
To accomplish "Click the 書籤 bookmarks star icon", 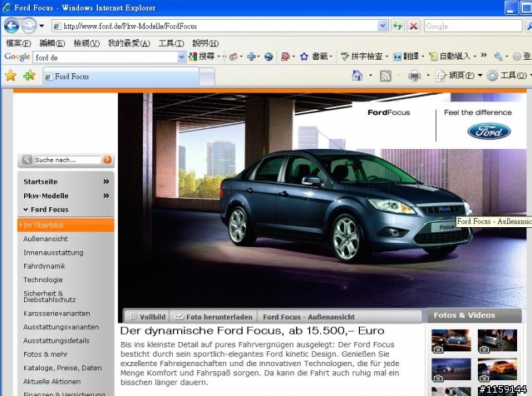I will coord(304,57).
